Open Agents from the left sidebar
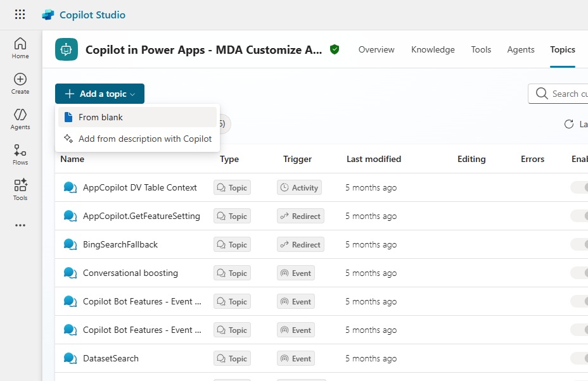588x381 pixels. pyautogui.click(x=20, y=119)
